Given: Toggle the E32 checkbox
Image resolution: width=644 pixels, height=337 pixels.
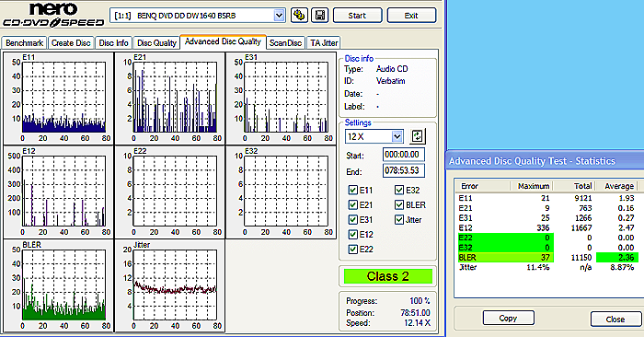Looking at the screenshot, I should coord(398,190).
